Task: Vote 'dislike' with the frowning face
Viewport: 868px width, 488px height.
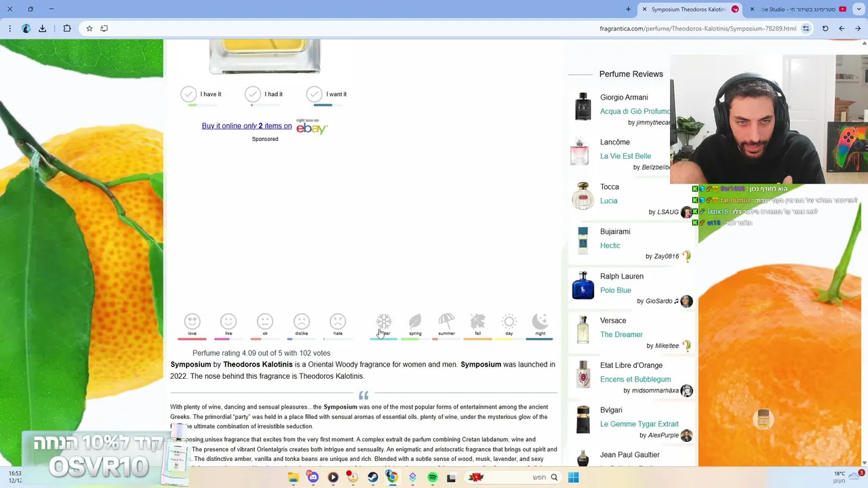Action: [x=302, y=322]
